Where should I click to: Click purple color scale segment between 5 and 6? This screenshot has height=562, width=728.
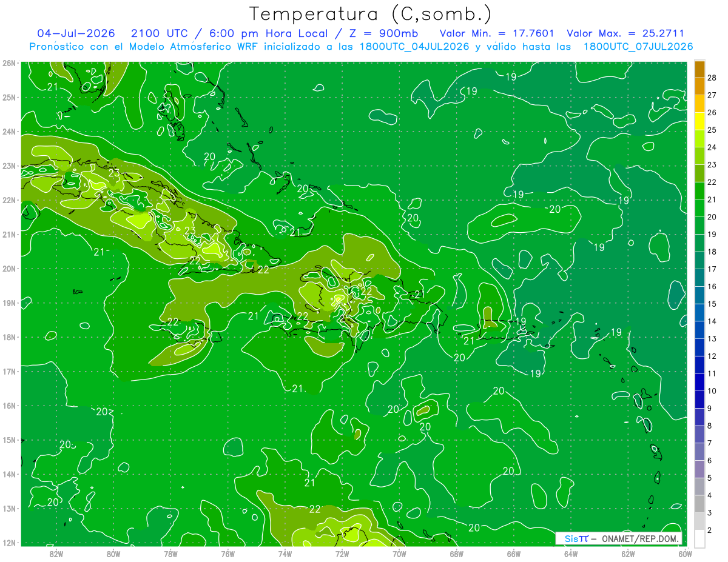699,469
